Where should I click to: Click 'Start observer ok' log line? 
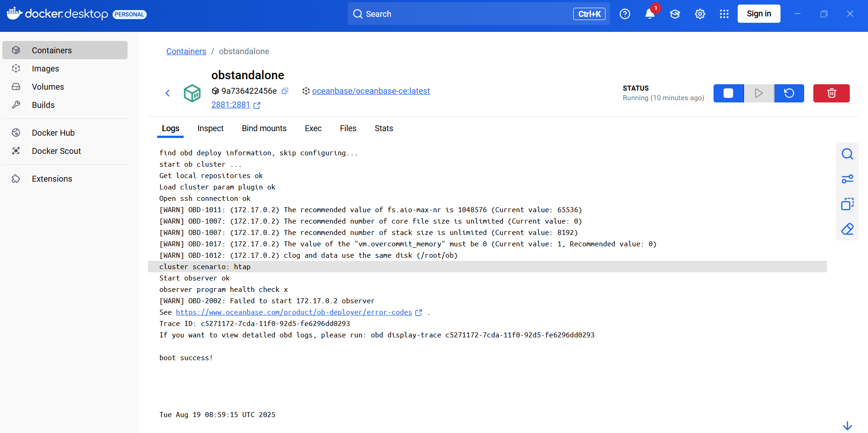pyautogui.click(x=195, y=278)
